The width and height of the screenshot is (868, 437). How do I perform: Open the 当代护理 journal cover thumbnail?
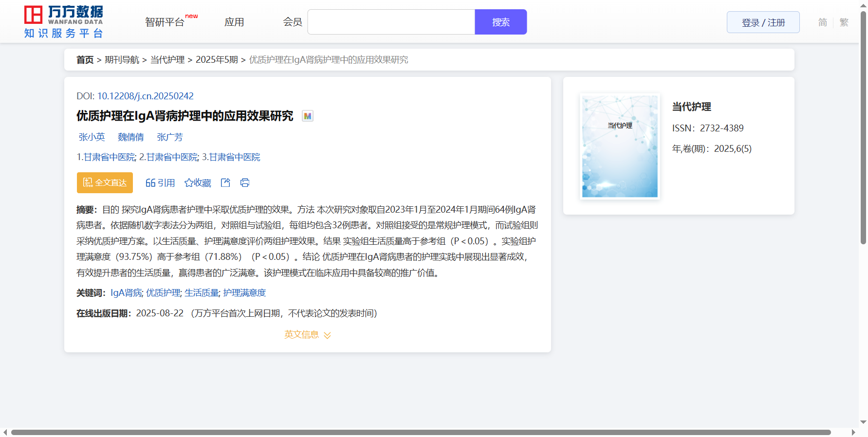(x=620, y=146)
